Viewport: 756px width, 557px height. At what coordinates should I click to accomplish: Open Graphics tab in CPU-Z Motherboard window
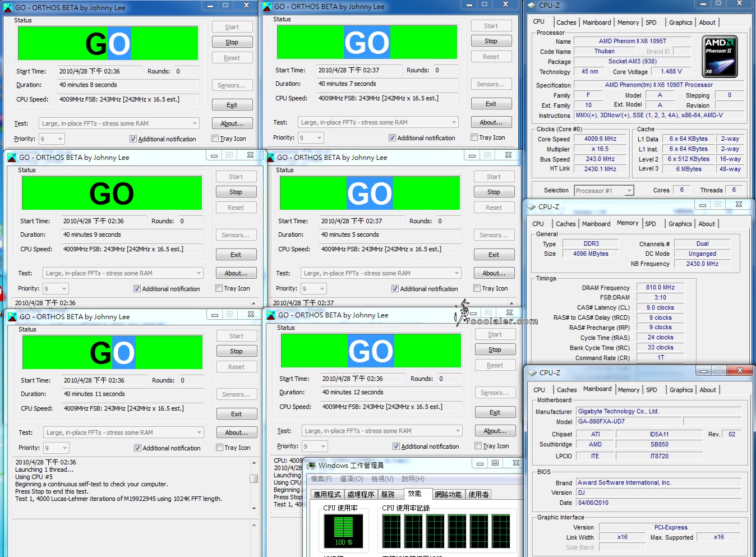(x=681, y=390)
